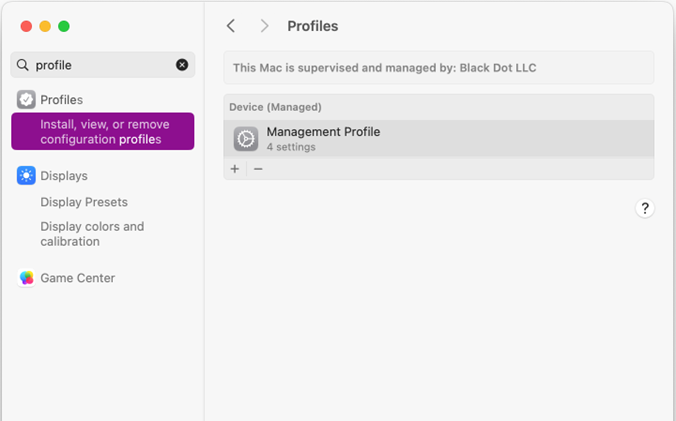Select the Management Profile row
This screenshot has height=421, width=676.
pyautogui.click(x=438, y=139)
